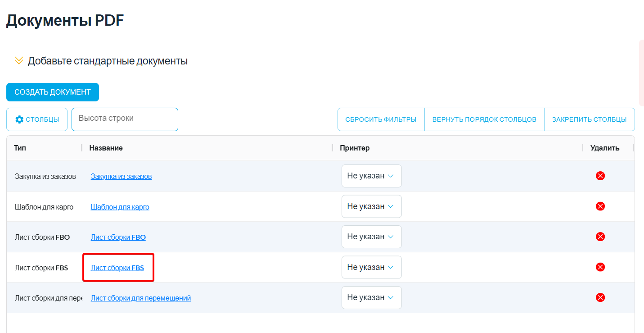Viewport: 644px width, 333px height.
Task: Expand the Добавьте стандартные документы section
Action: (x=19, y=61)
